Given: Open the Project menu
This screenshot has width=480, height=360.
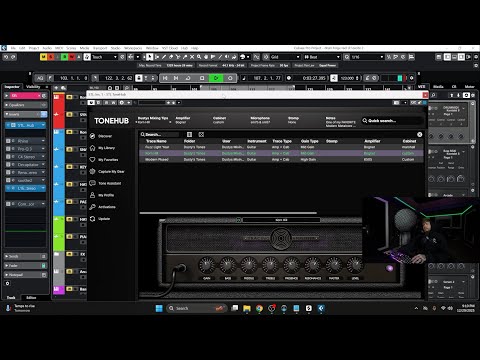Looking at the screenshot, I should click(34, 48).
